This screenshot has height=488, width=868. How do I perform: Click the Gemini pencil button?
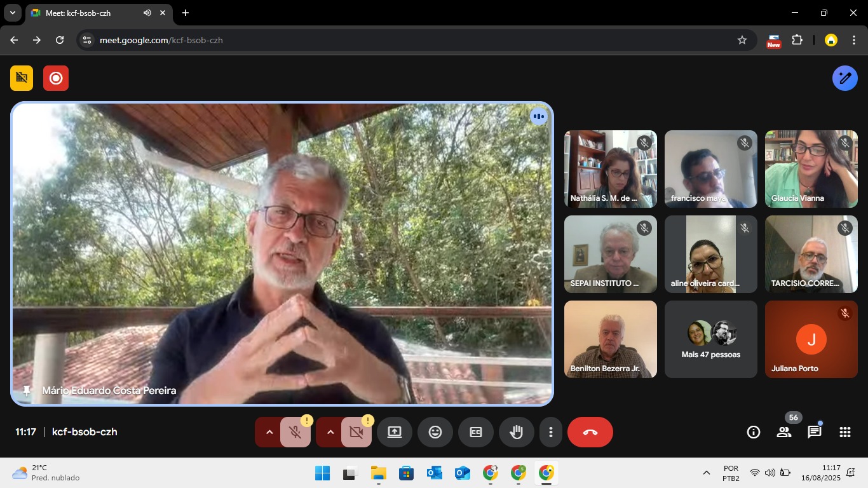click(844, 78)
